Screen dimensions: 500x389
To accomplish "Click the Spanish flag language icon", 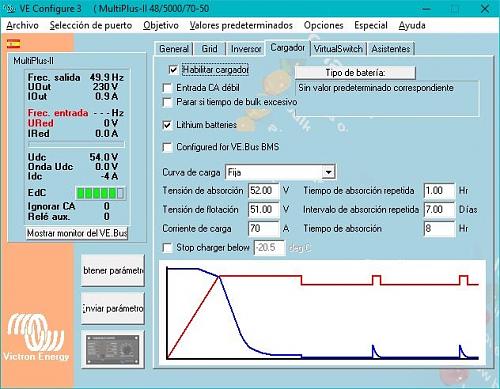I will tap(13, 43).
